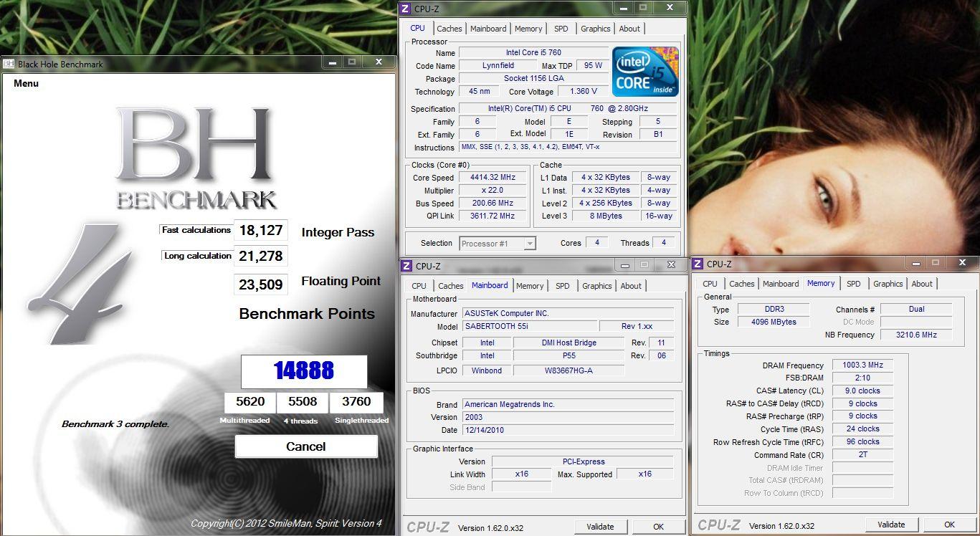Click the Intel Core i5 logo in CPU-Z
The height and width of the screenshot is (536, 980).
click(645, 71)
